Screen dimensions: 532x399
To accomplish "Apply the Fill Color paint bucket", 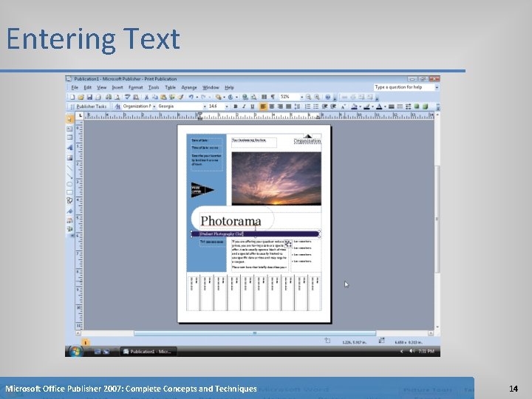I will [x=354, y=106].
